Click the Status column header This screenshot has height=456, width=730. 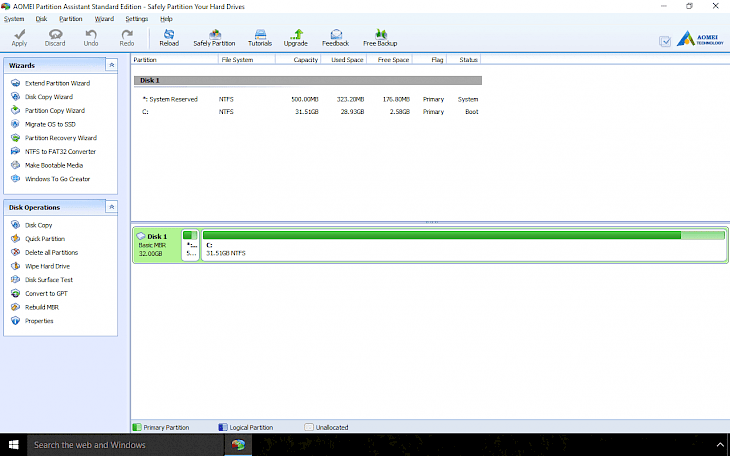click(463, 60)
